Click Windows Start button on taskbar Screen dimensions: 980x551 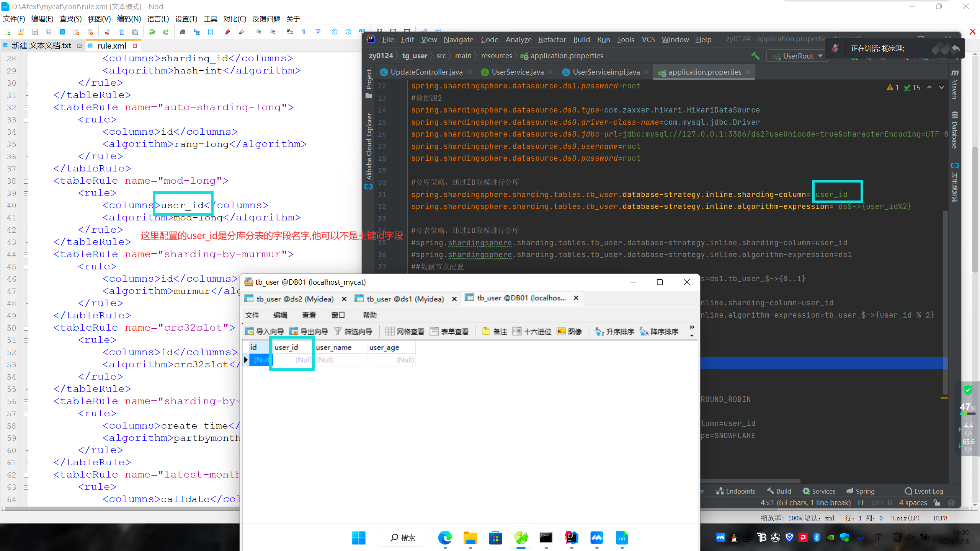click(359, 538)
